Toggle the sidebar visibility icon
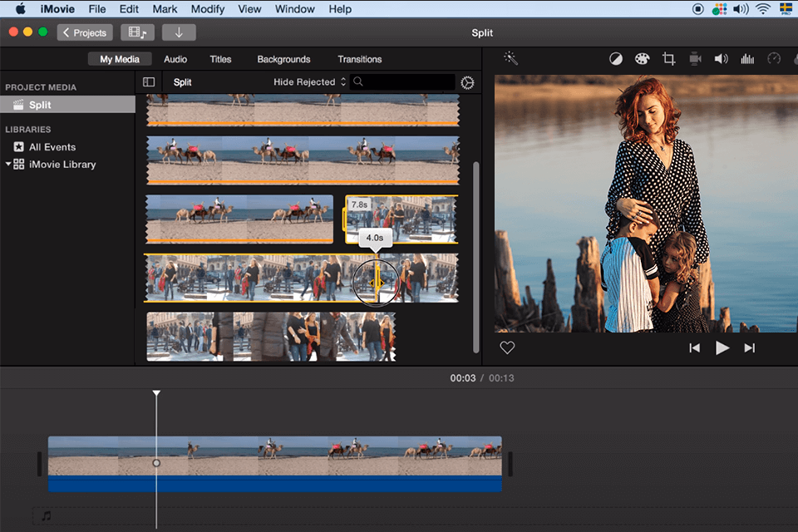 tap(148, 82)
